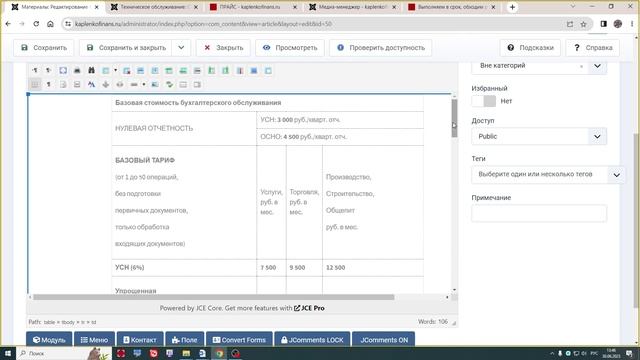Image resolution: width=640 pixels, height=360 pixels.
Task: Open the JCE Pro link
Action: click(x=309, y=308)
